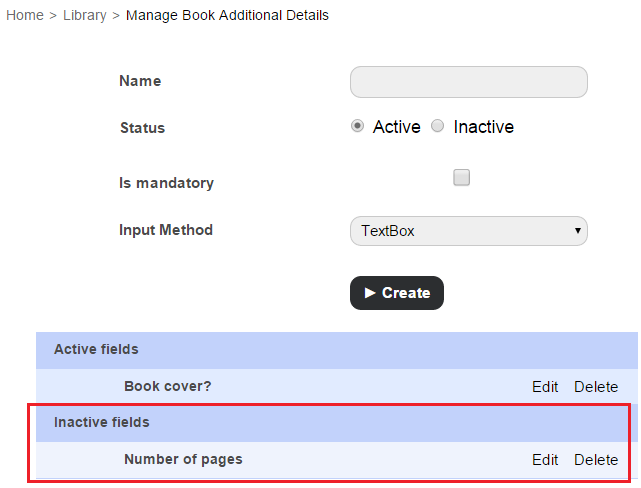Tick the Is mandatory checkbox
Viewport: 641px width, 488px height.
coord(461,178)
